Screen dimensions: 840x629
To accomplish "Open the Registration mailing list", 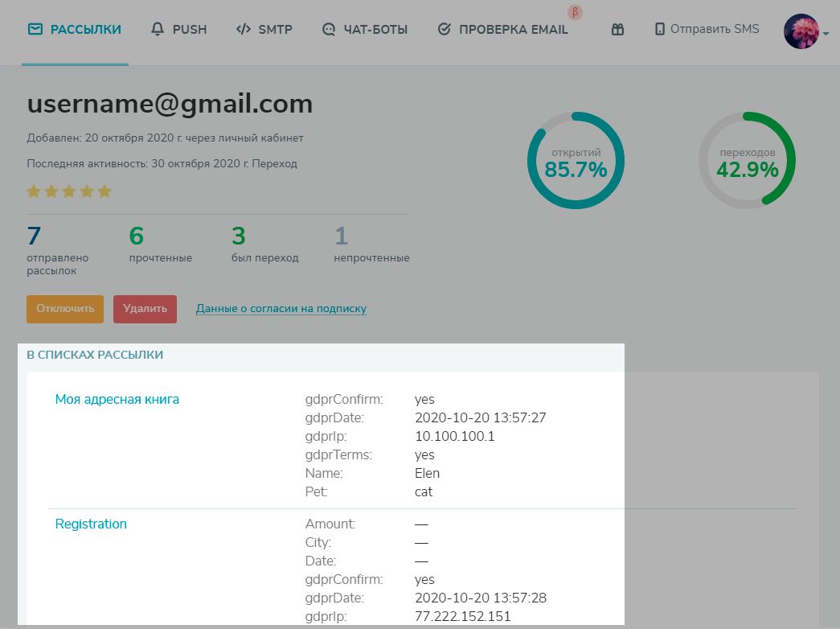I will [x=91, y=524].
